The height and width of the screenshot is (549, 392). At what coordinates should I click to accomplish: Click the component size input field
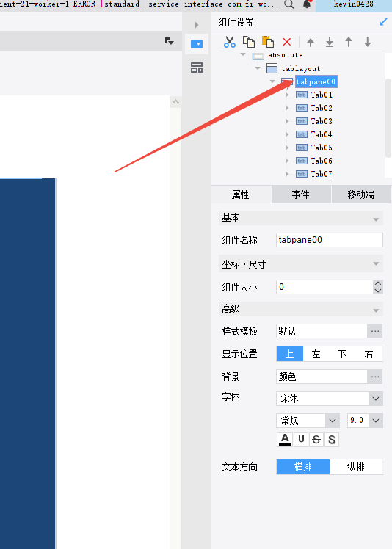[324, 287]
